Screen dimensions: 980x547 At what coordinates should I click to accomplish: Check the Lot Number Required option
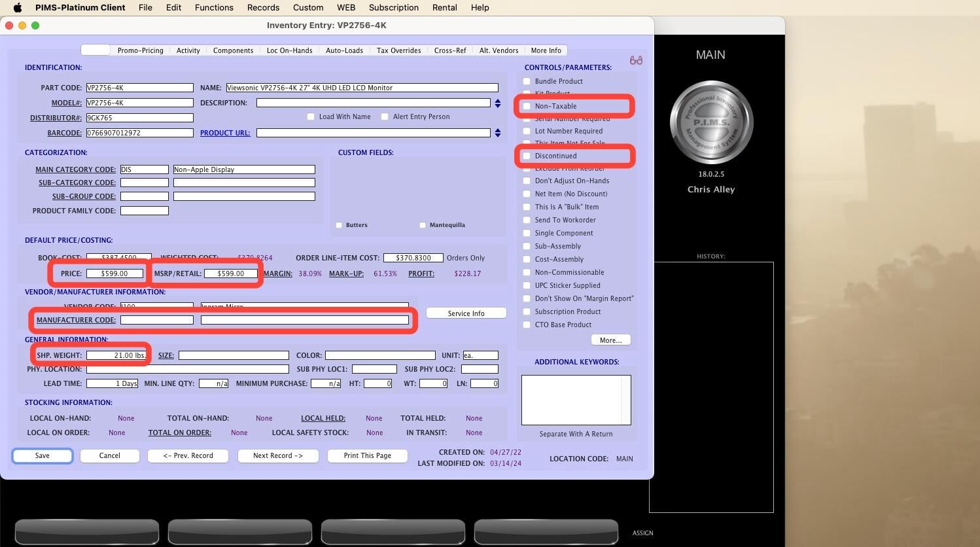click(x=527, y=131)
